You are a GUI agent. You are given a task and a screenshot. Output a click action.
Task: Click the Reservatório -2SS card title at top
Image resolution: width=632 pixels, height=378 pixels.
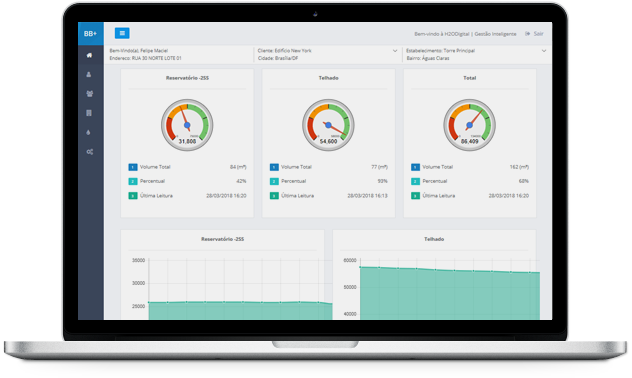[x=187, y=78]
